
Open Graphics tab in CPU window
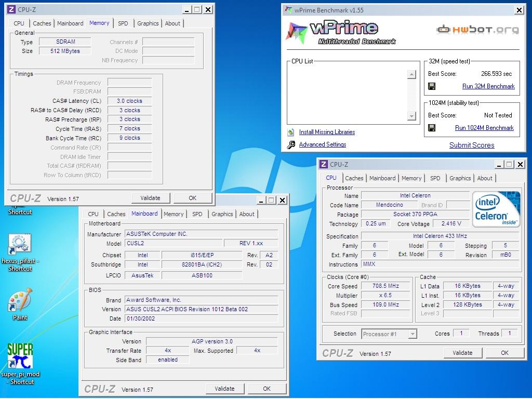pyautogui.click(x=460, y=178)
